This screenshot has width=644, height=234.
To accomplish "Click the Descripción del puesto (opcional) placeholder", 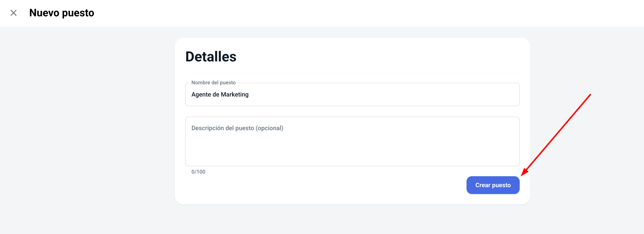I will [x=237, y=128].
